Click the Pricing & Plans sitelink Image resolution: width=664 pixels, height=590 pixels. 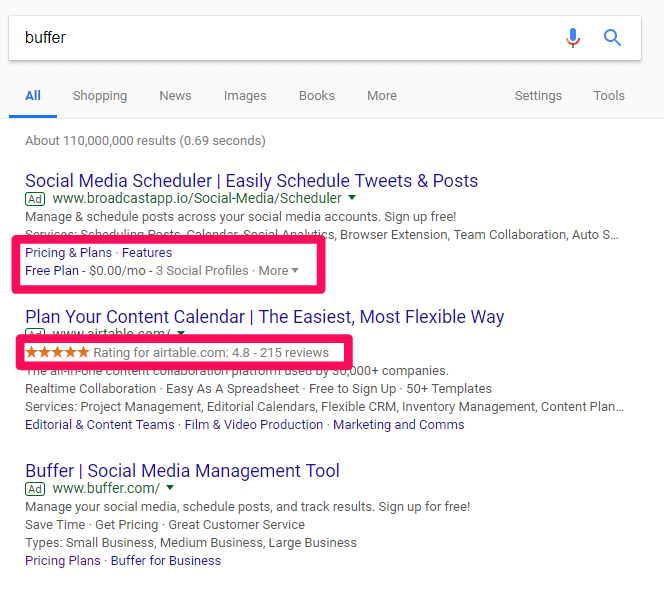point(68,253)
